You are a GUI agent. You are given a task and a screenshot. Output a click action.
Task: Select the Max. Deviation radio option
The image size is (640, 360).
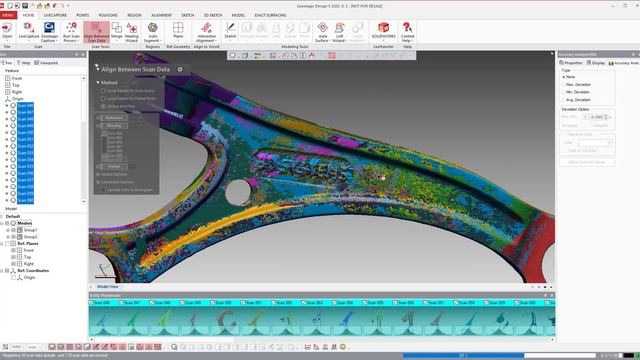564,84
